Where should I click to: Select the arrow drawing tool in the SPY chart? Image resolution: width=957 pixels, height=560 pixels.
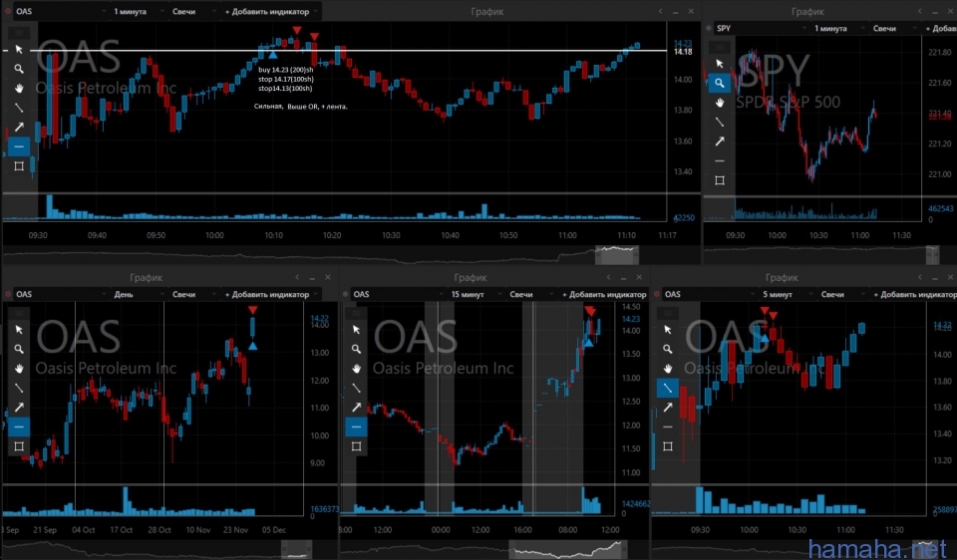[x=720, y=141]
